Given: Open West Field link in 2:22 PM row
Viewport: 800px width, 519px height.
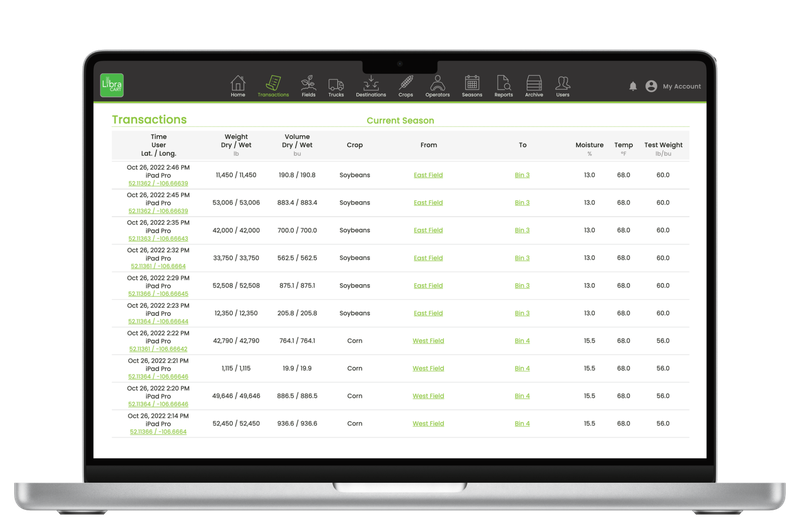Looking at the screenshot, I should (428, 340).
